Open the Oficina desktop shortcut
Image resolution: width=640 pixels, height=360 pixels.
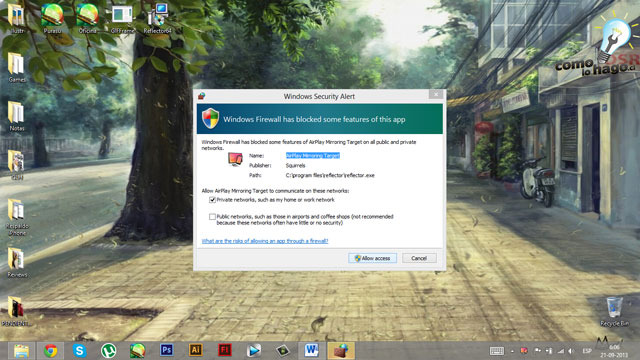pos(87,18)
